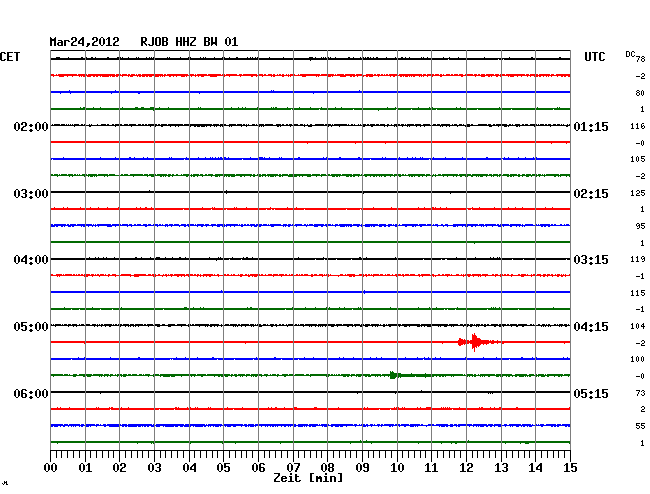Click x-axis minute label 04
Viewport: 650px width, 494px height.
click(x=189, y=467)
